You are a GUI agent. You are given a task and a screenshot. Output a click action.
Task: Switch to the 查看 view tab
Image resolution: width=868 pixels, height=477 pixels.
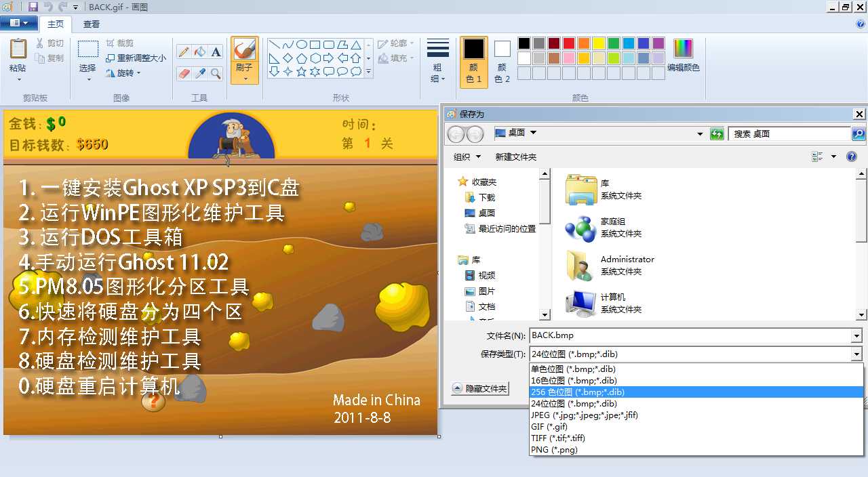click(x=93, y=23)
